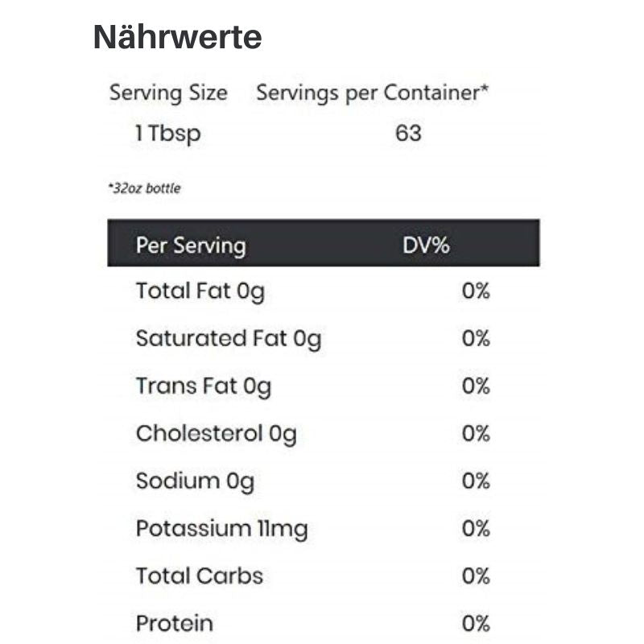This screenshot has height=644, width=644.
Task: Select the Protein row label
Action: point(175,623)
